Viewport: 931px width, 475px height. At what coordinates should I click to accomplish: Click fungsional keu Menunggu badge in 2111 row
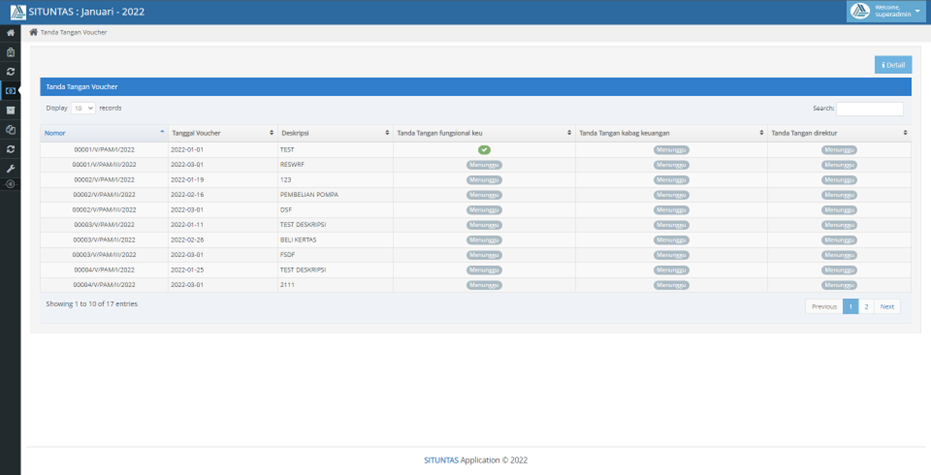484,286
